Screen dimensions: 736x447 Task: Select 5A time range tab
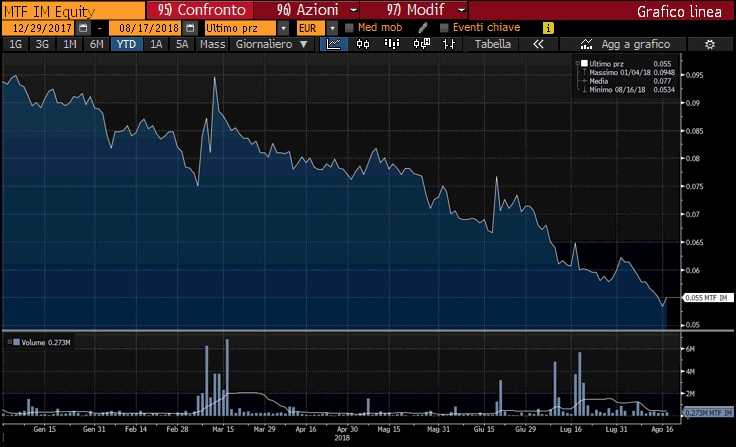pos(182,44)
